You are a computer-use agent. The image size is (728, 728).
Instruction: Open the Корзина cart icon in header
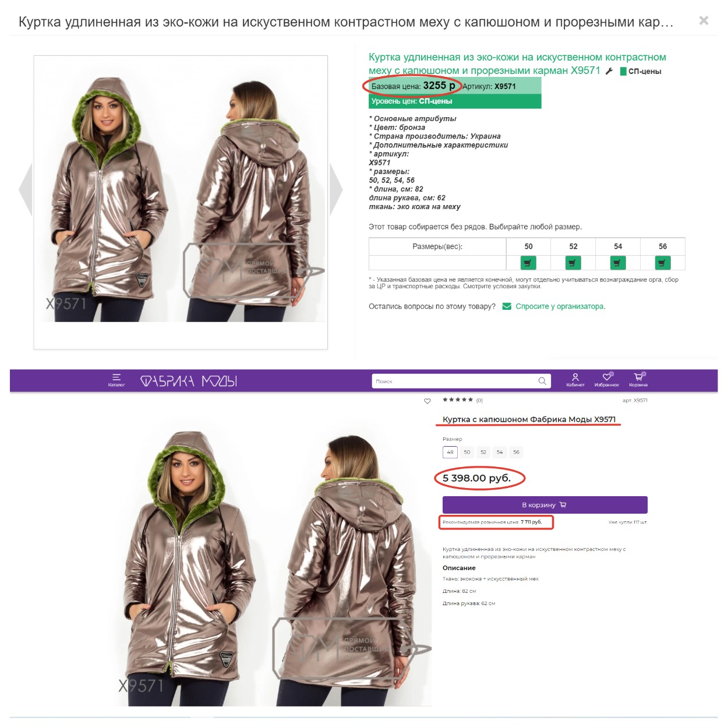[638, 380]
